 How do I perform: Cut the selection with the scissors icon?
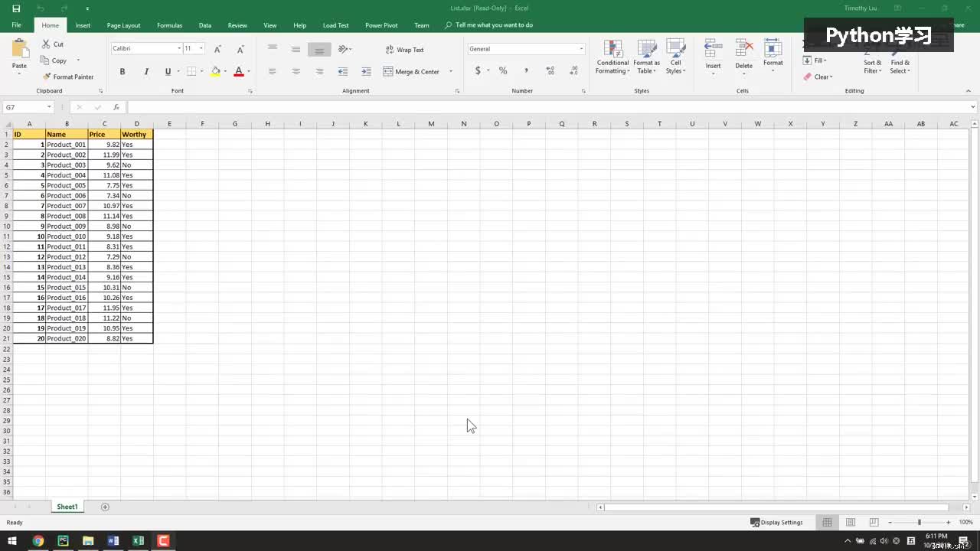point(47,44)
